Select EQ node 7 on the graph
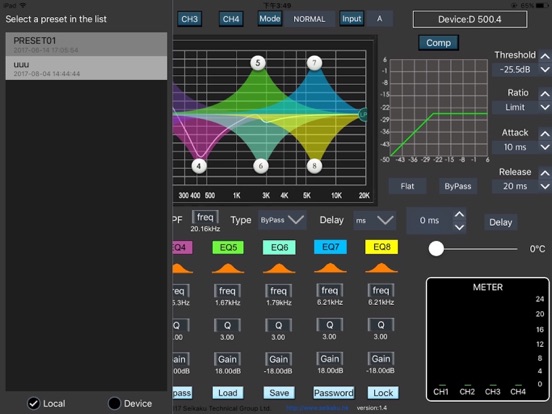The image size is (552, 414). tap(314, 63)
